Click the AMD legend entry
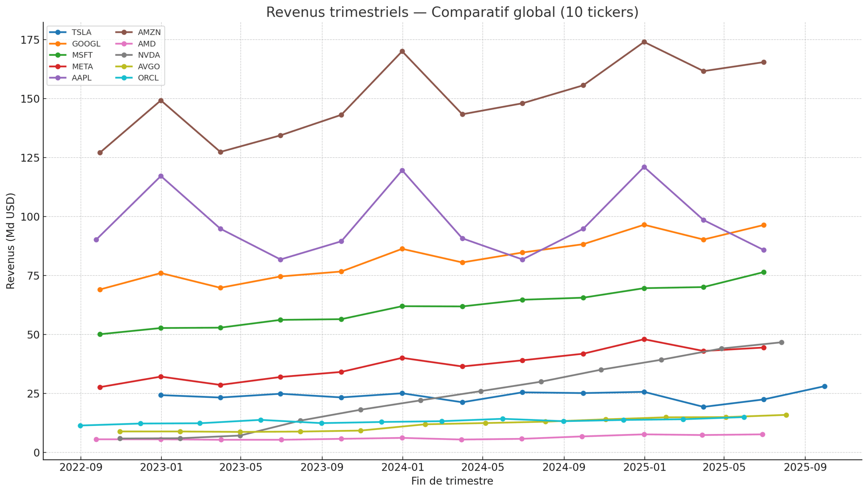868x493 pixels. [x=146, y=44]
